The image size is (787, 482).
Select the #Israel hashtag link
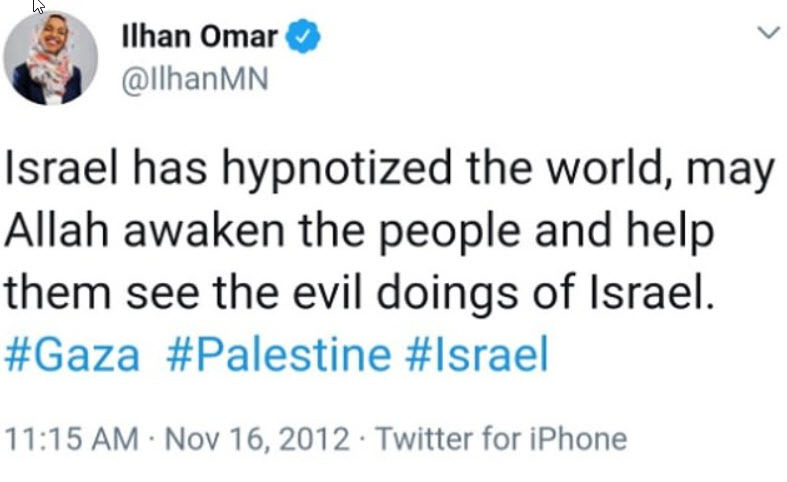point(476,356)
